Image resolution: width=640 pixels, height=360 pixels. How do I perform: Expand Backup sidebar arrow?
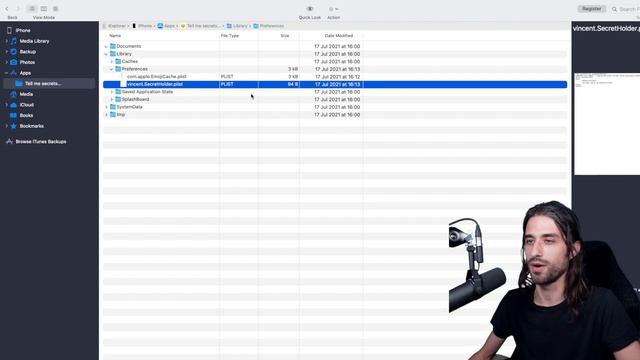[x=7, y=51]
